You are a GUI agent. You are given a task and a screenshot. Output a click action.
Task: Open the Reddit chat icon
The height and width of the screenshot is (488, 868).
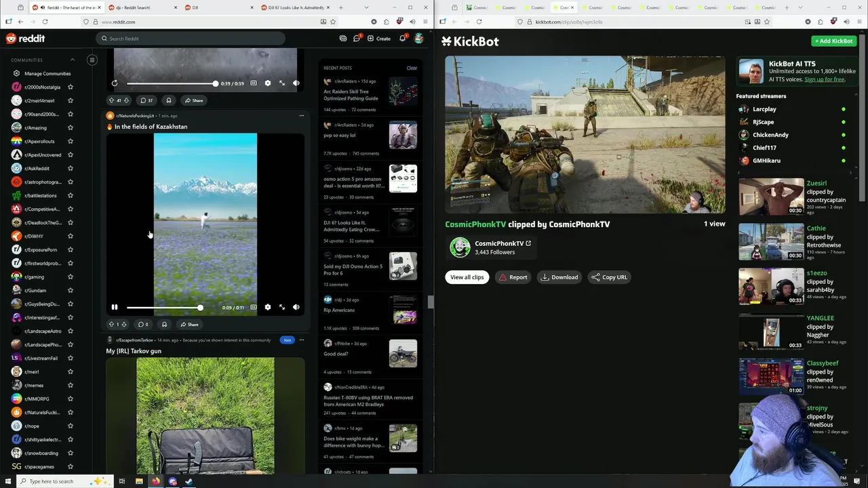pos(357,39)
